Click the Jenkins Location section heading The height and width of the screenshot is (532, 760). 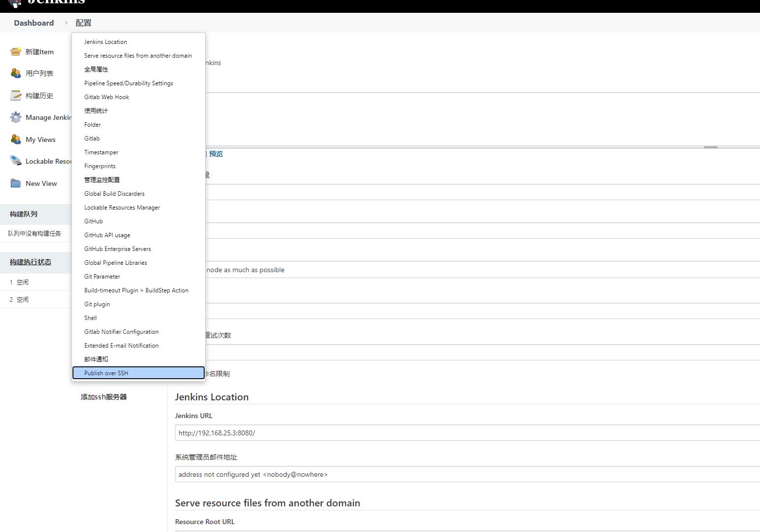pos(212,397)
